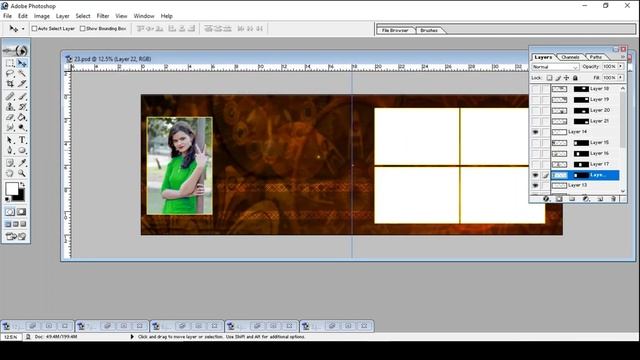
Task: Open the Layer menu
Action: [62, 16]
